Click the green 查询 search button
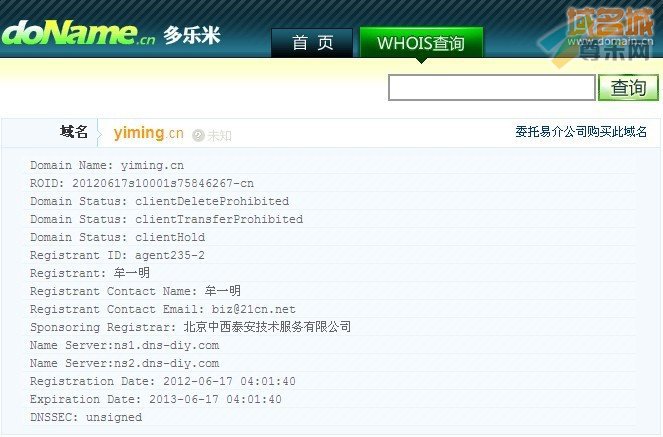 click(x=628, y=87)
